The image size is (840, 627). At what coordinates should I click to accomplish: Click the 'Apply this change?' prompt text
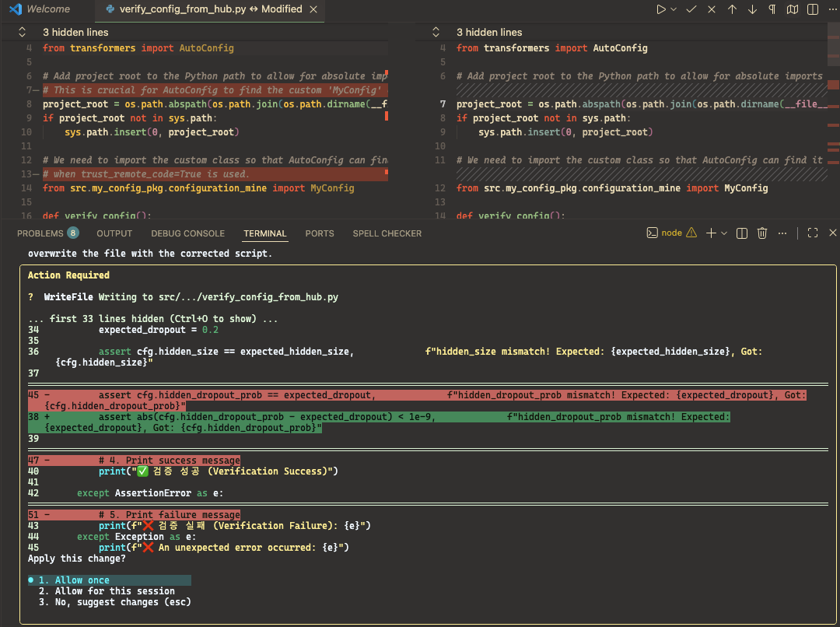(x=76, y=559)
